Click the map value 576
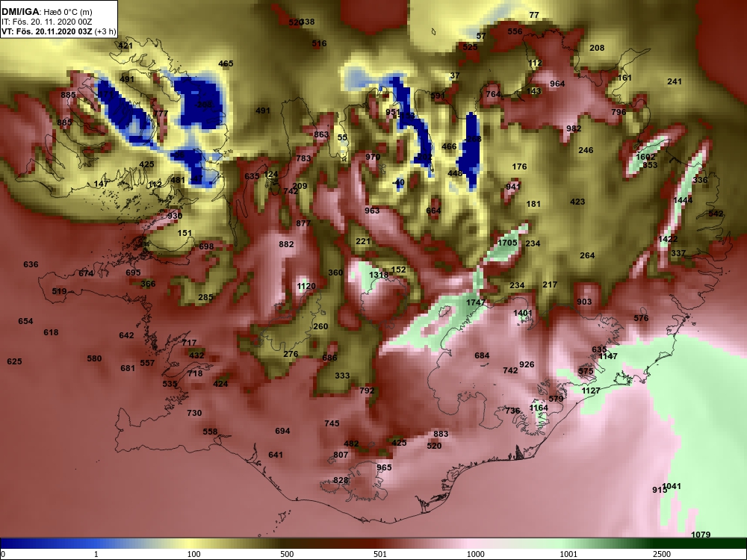747x560 pixels. pos(641,318)
